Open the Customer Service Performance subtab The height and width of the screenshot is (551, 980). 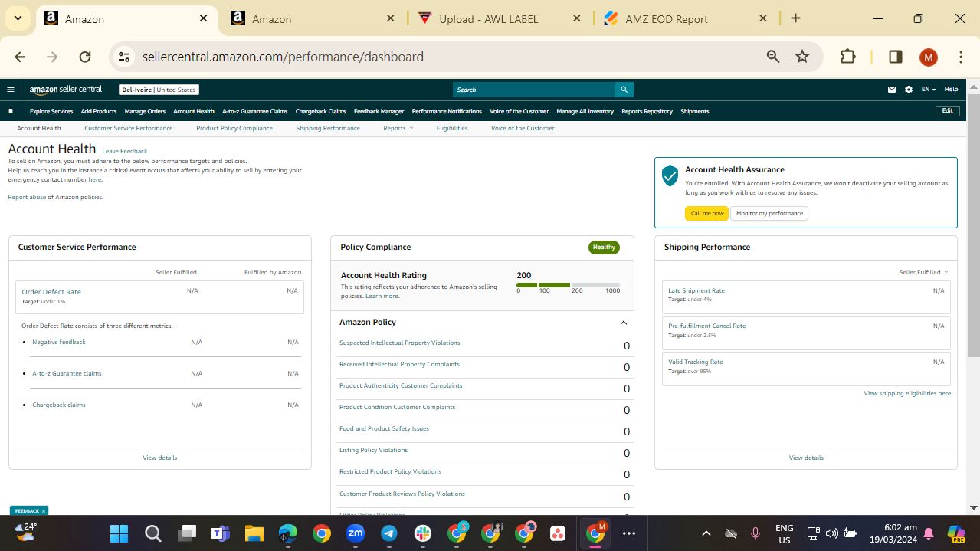[x=129, y=128]
